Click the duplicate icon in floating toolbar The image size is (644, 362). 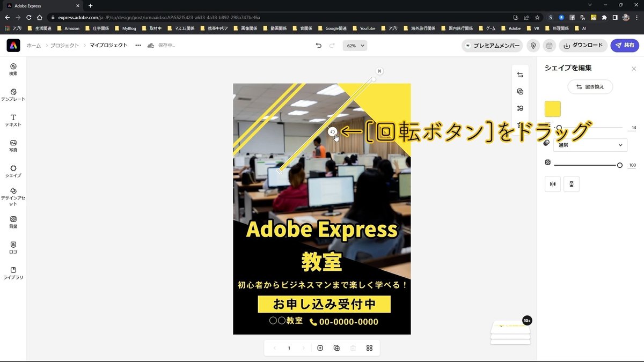[x=520, y=92]
